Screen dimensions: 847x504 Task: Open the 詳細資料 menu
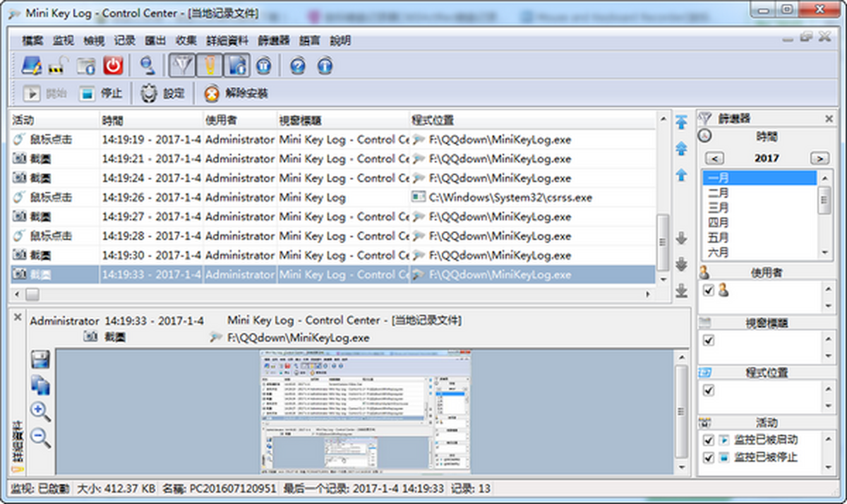(227, 41)
